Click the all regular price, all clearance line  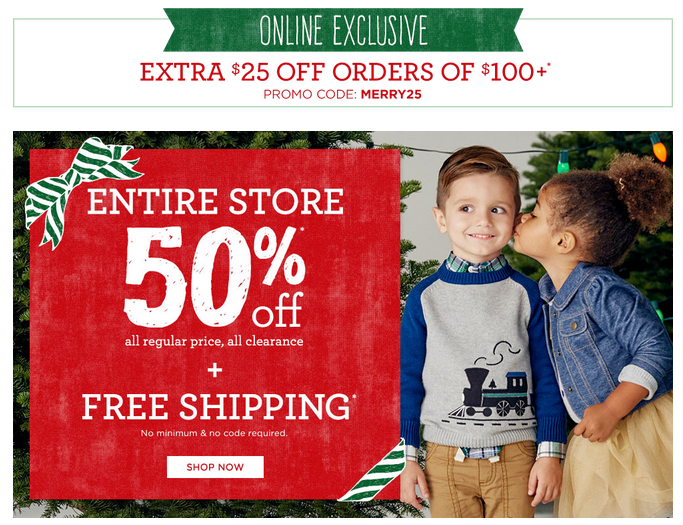[214, 341]
